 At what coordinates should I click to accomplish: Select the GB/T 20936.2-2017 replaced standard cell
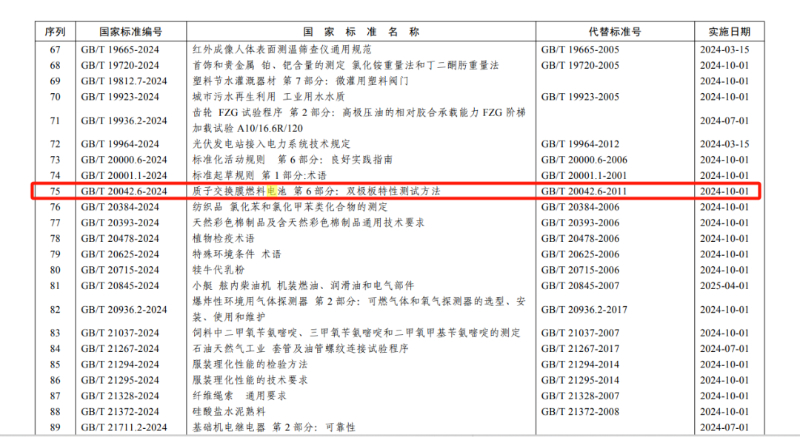click(587, 309)
